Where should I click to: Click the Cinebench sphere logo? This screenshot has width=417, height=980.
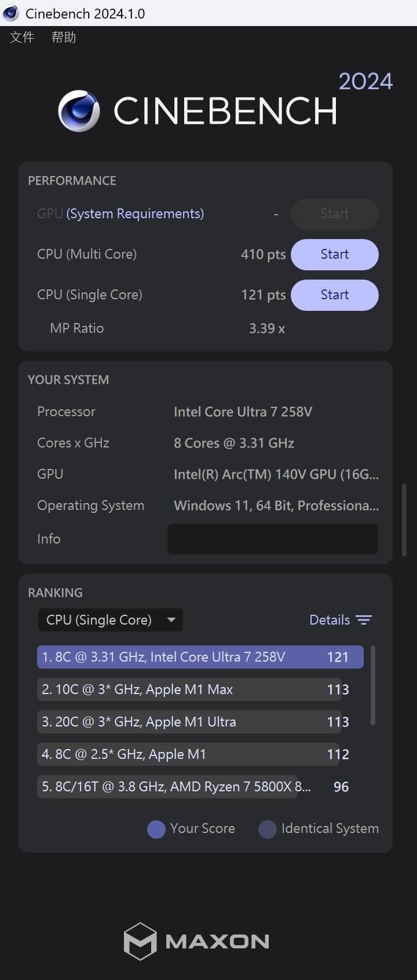(x=79, y=111)
